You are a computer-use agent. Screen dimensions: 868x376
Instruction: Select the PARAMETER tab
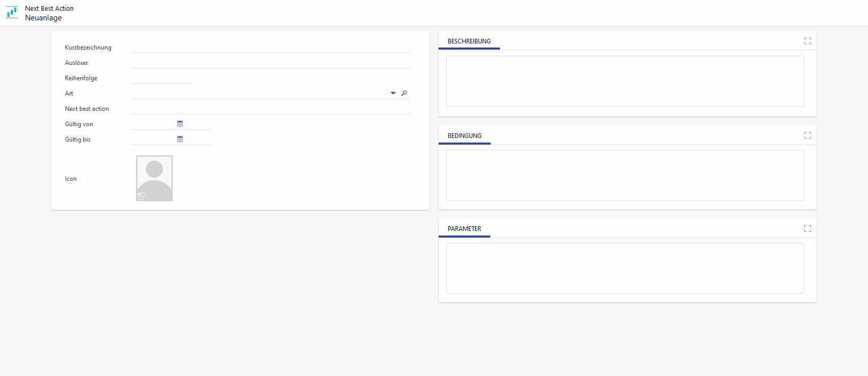click(x=464, y=229)
